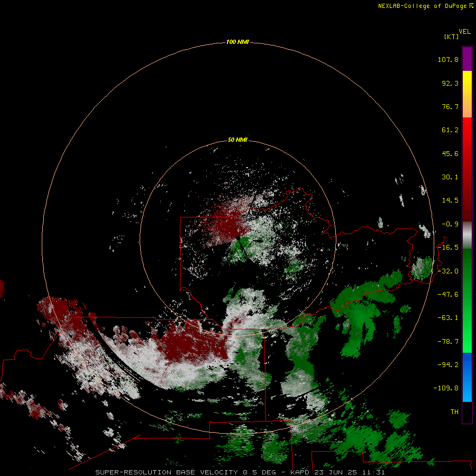Click the VEL legend title

(x=465, y=32)
